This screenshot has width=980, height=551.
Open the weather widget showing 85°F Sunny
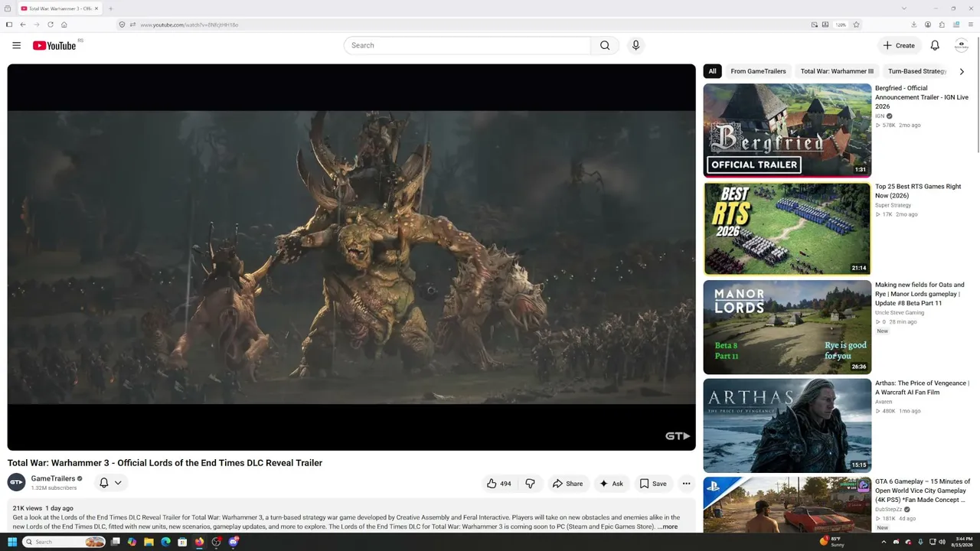(x=832, y=542)
